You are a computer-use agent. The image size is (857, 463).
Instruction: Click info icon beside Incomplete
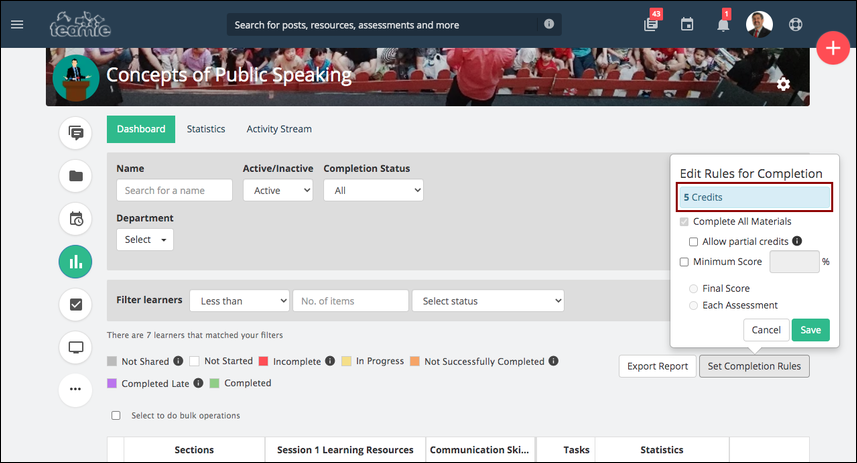coord(330,361)
